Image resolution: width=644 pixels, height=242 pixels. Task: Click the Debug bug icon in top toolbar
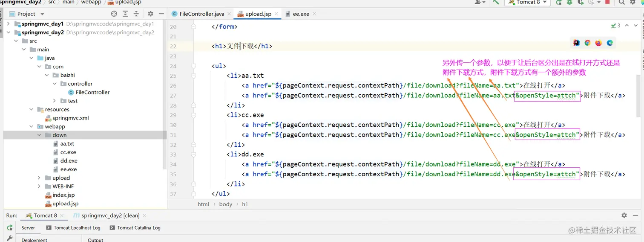(x=569, y=2)
